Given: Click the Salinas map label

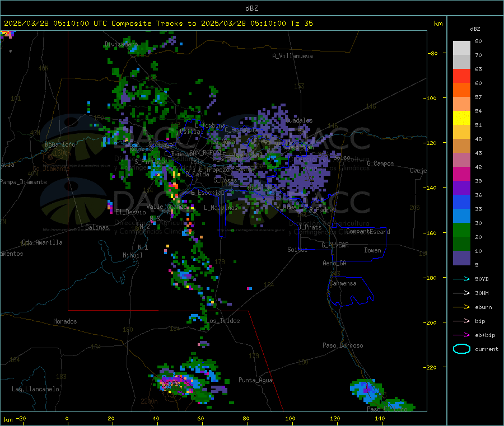Looking at the screenshot, I should [x=97, y=227].
